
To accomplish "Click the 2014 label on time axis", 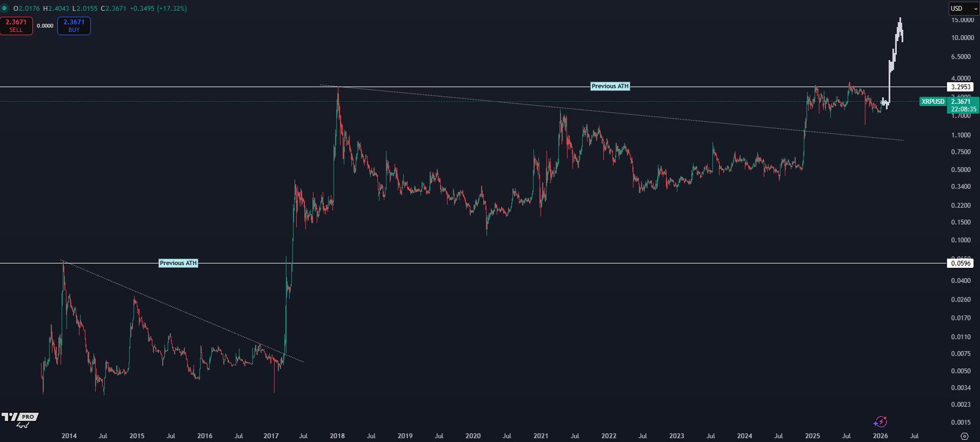I will 69,436.
